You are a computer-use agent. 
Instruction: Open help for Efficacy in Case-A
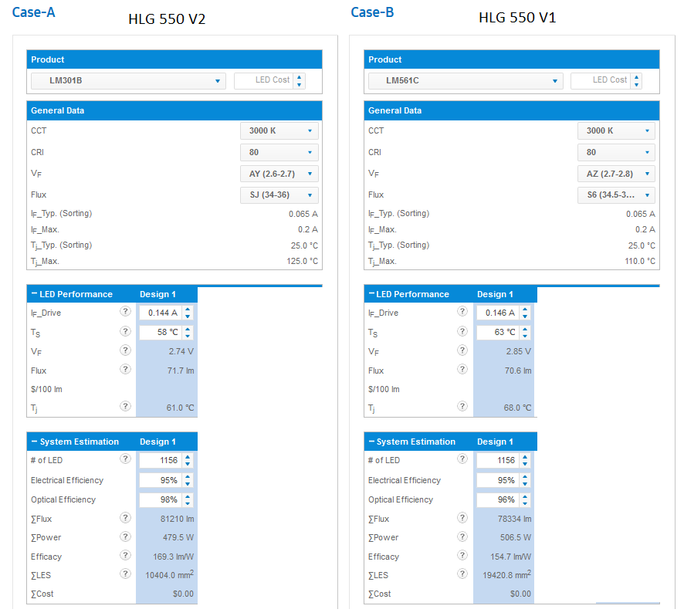click(125, 555)
